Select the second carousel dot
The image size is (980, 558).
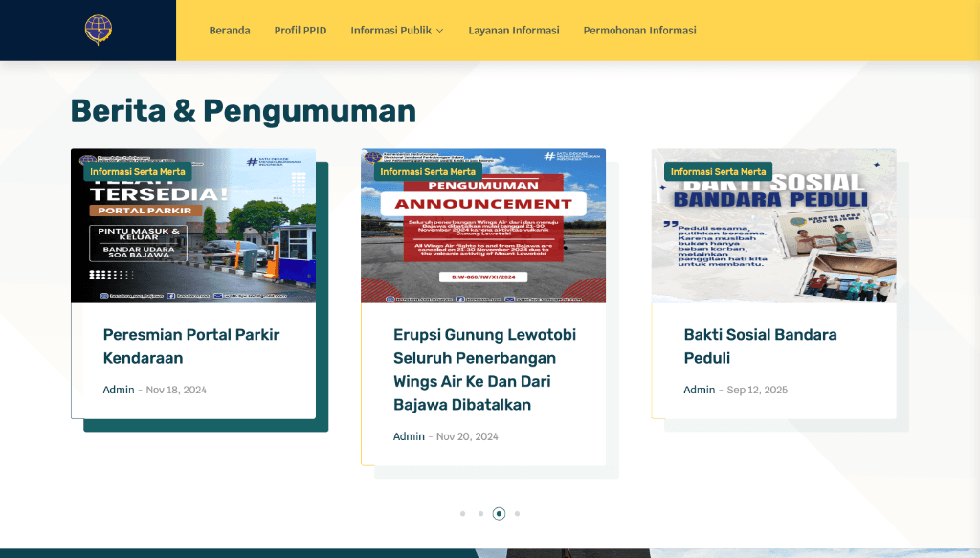click(480, 513)
